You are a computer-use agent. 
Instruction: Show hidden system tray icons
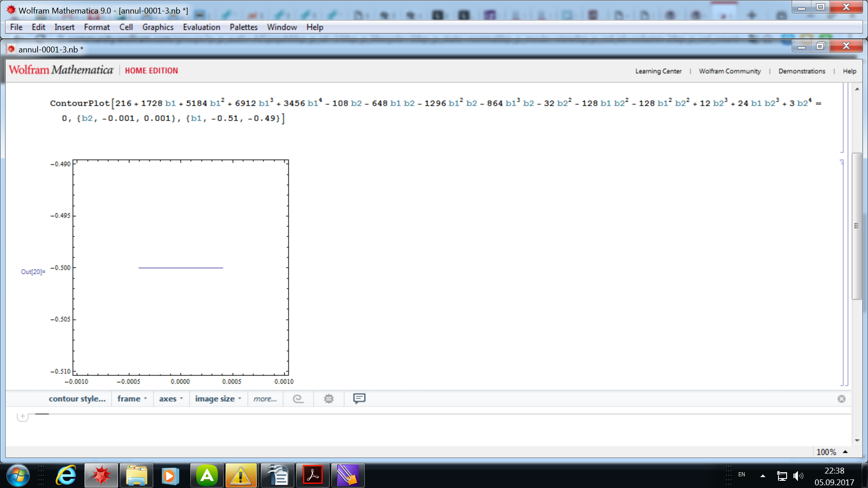(763, 476)
